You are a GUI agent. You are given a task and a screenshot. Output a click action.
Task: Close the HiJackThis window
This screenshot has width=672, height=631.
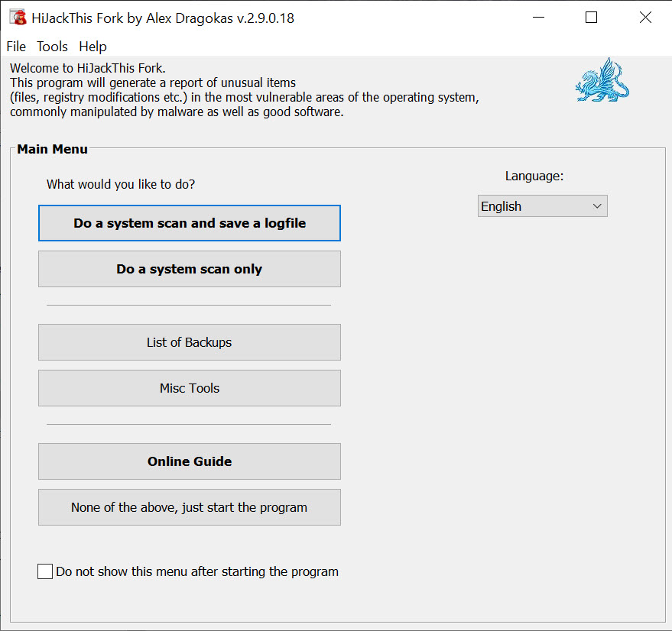click(x=645, y=18)
